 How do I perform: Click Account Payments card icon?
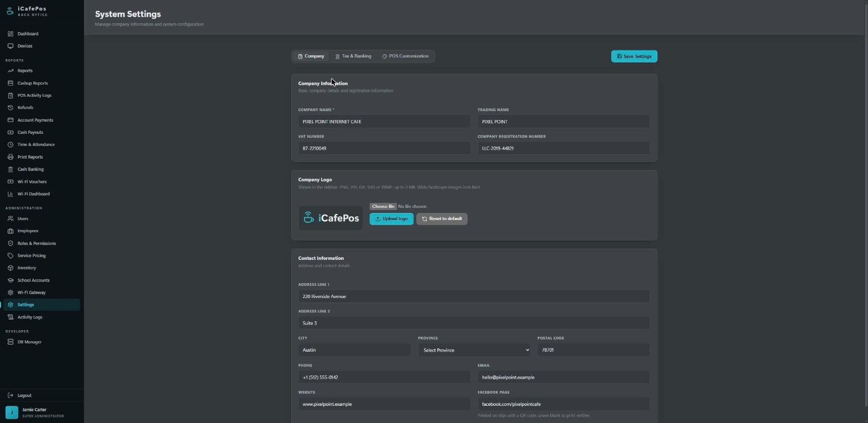tap(11, 120)
